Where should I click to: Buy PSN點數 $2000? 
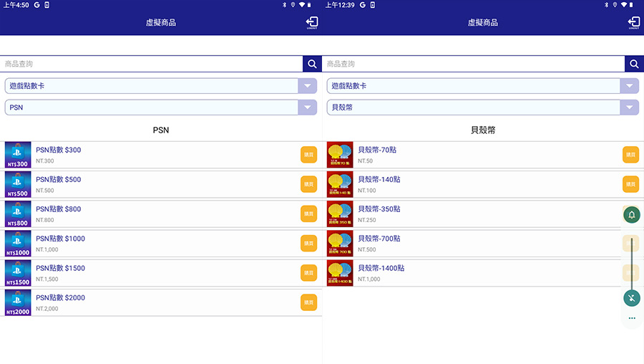click(x=308, y=302)
